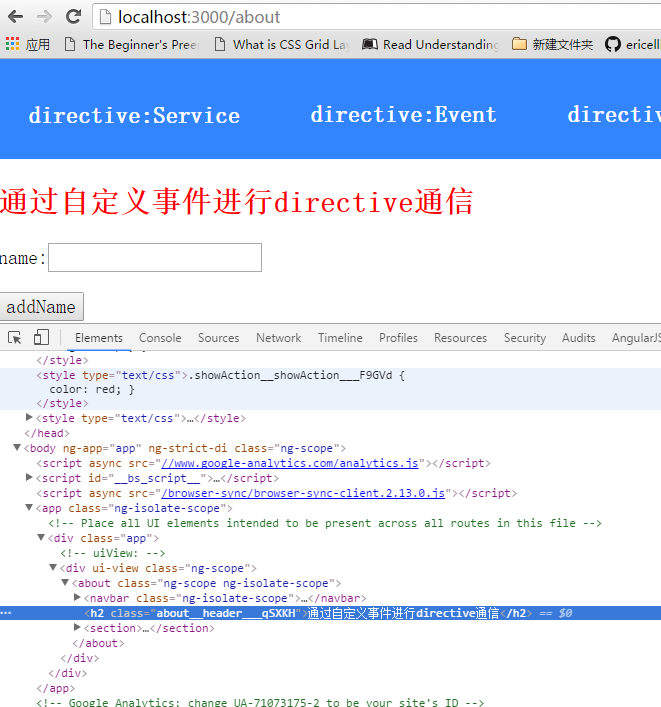Switch to the Elements tab
661x707 pixels.
pos(99,338)
